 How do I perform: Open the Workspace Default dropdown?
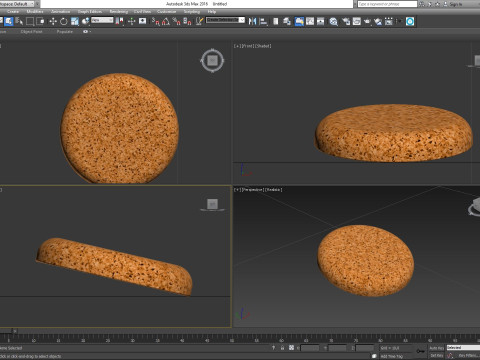coord(17,4)
